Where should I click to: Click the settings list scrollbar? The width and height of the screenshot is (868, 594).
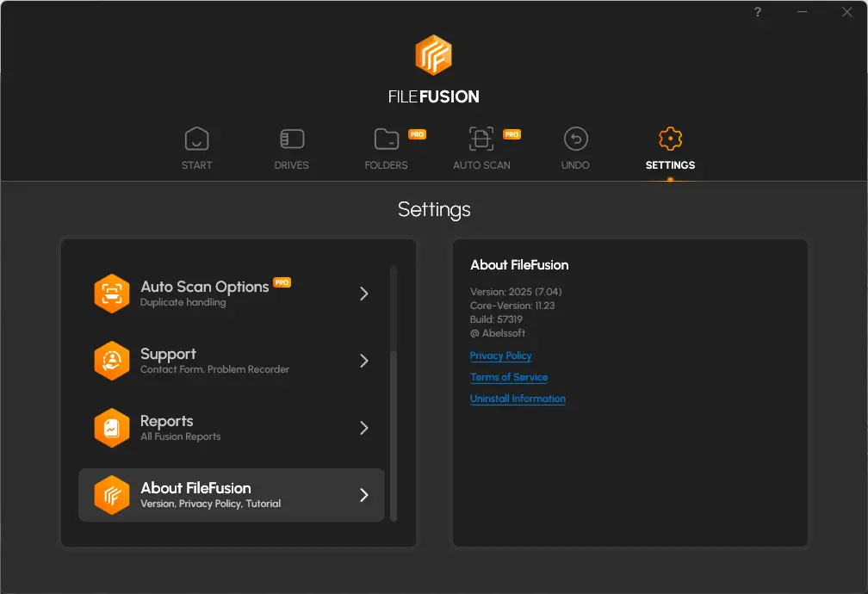pos(394,435)
